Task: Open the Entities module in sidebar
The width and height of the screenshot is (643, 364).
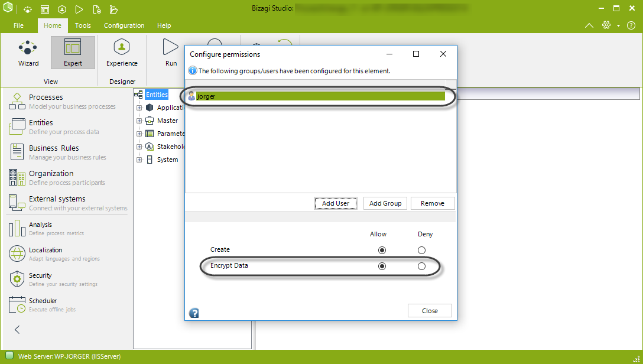Action: coord(53,126)
